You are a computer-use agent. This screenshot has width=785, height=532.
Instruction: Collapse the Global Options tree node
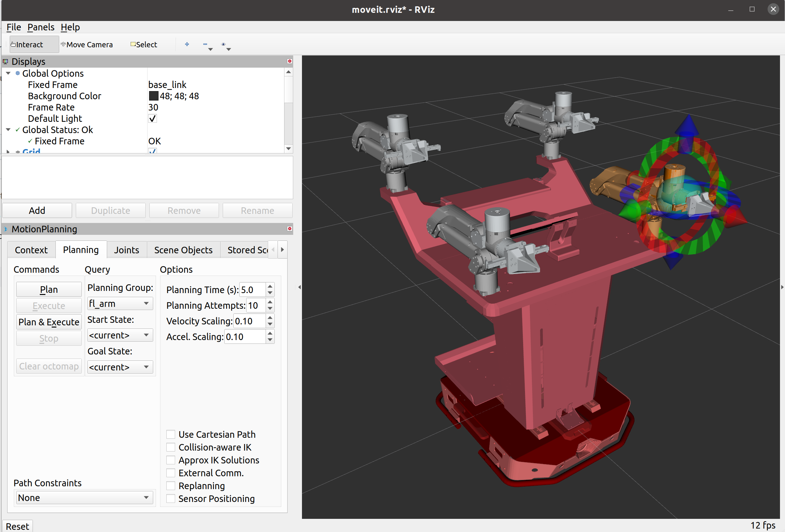point(8,73)
